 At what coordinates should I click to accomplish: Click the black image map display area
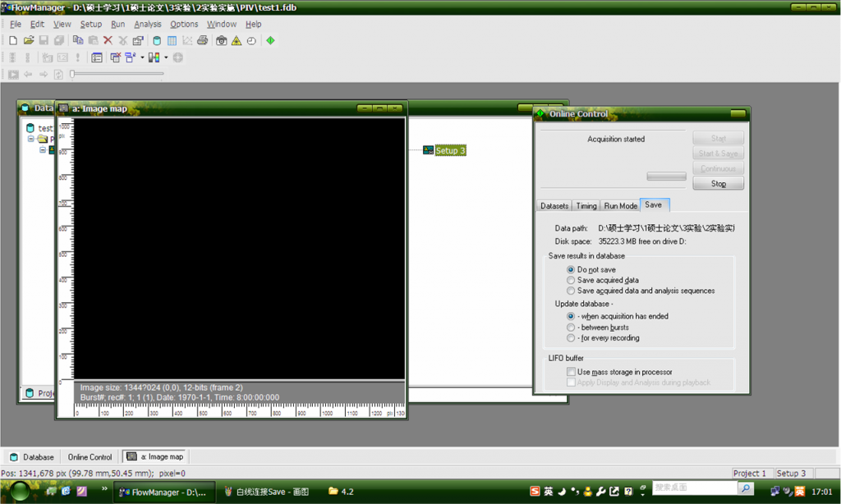click(239, 249)
